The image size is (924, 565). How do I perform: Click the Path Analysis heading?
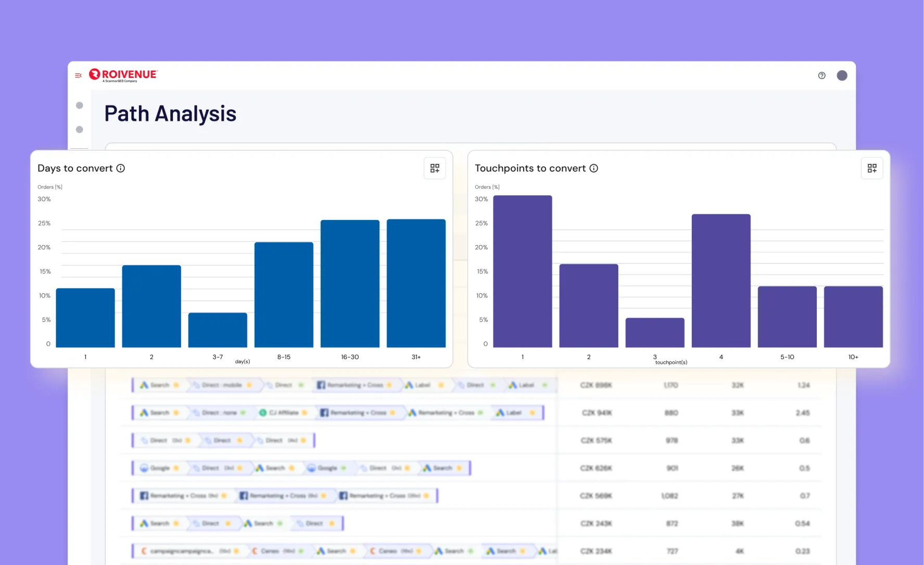[170, 114]
